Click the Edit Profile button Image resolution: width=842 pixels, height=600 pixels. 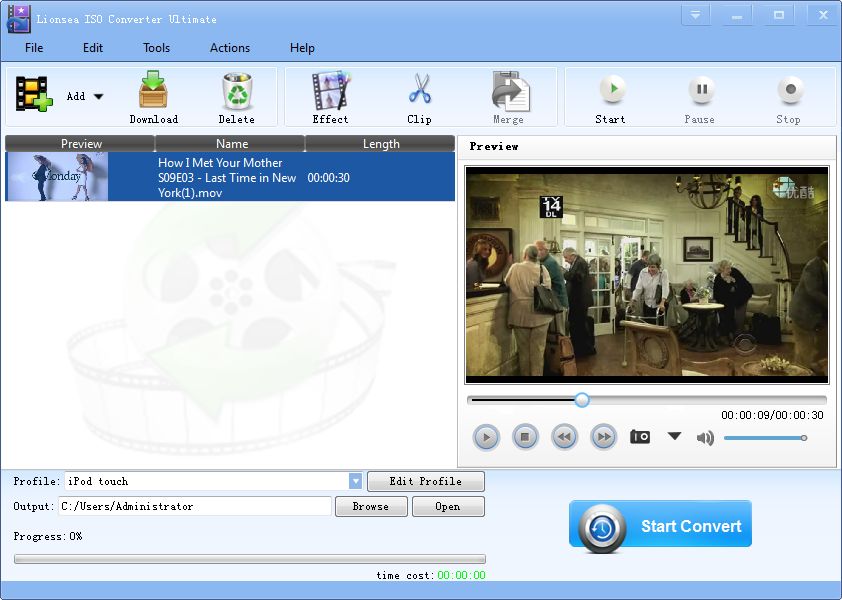click(x=426, y=481)
